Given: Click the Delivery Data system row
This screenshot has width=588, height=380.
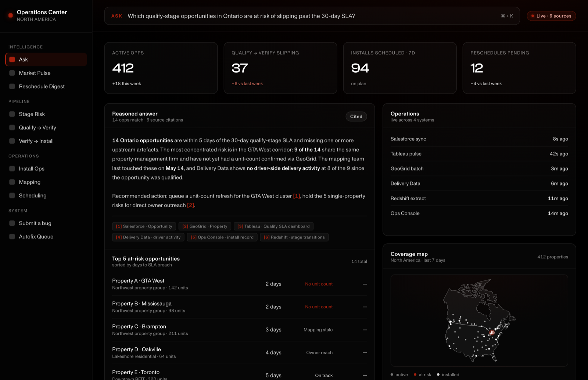Looking at the screenshot, I should [x=479, y=184].
